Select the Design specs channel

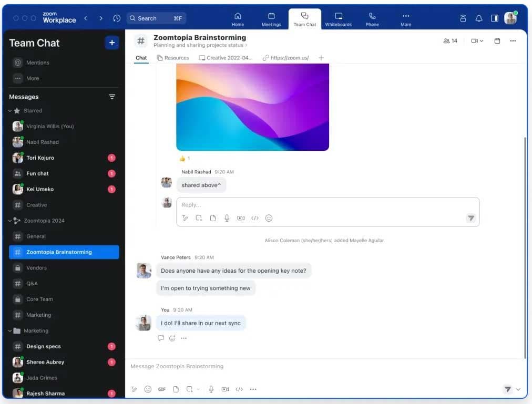64,346
